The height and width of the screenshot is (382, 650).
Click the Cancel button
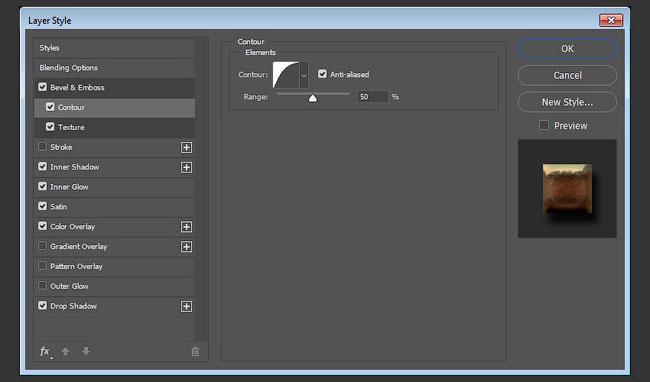coord(567,75)
